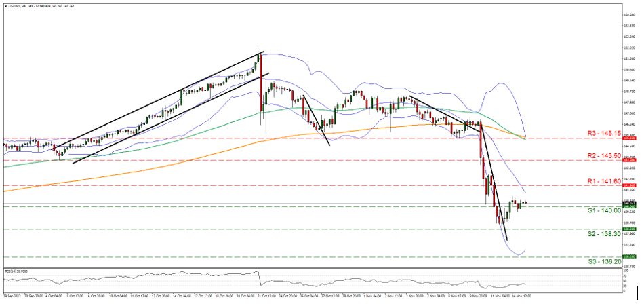Click the USDJPY,H4 chart title text

pyautogui.click(x=16, y=5)
